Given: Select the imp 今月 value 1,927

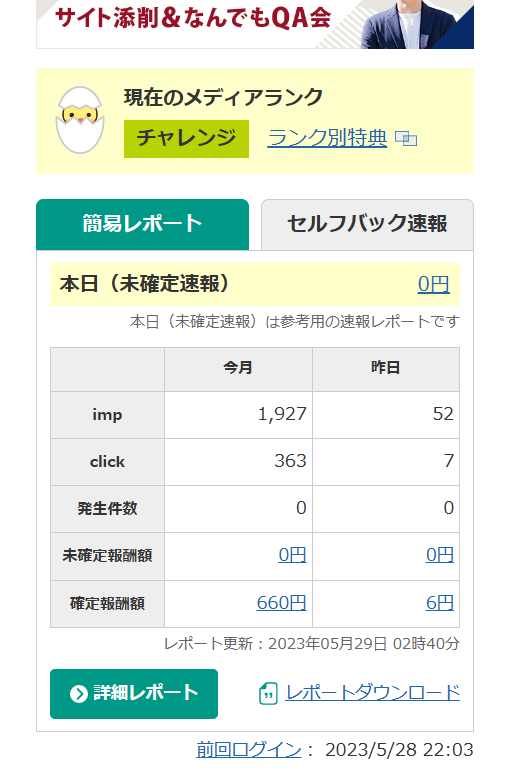Looking at the screenshot, I should click(x=282, y=414).
